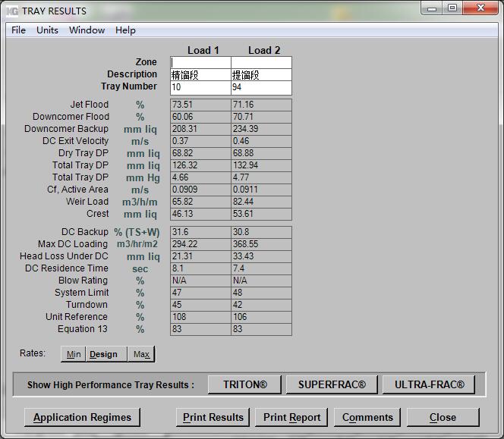This screenshot has height=439, width=504.
Task: Select Downcomer Flood value 70.71
Action: point(261,117)
